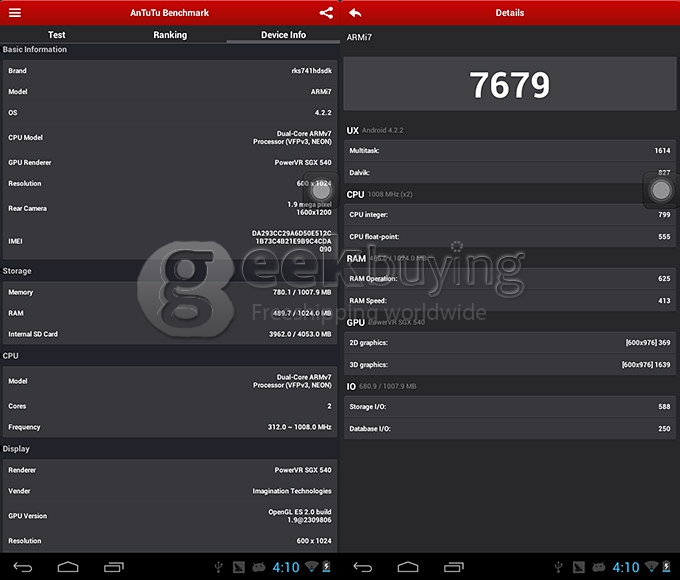Image resolution: width=680 pixels, height=580 pixels.
Task: Switch to the Ranking tab
Action: [170, 35]
